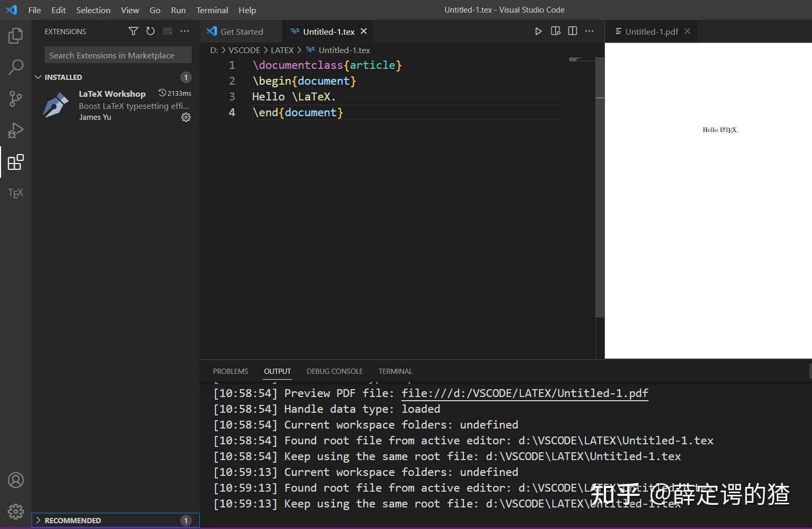Open the Help menu
Image resolution: width=812 pixels, height=529 pixels.
[x=247, y=10]
